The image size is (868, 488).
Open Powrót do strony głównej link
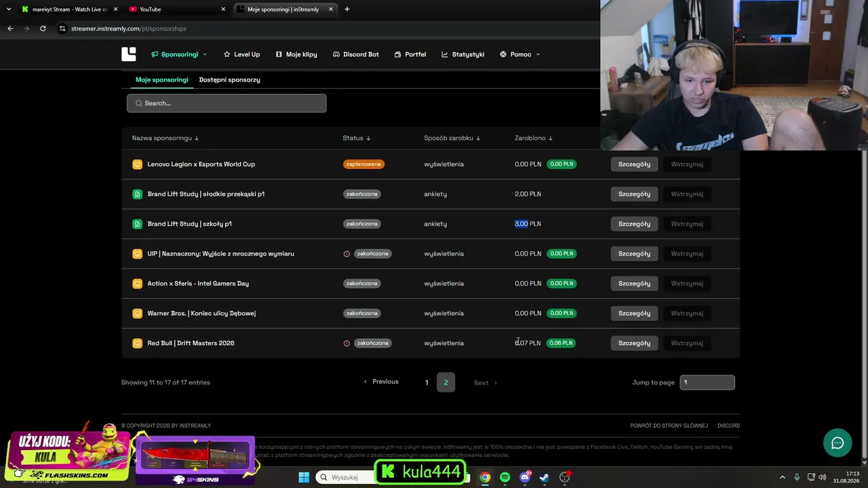[669, 426]
